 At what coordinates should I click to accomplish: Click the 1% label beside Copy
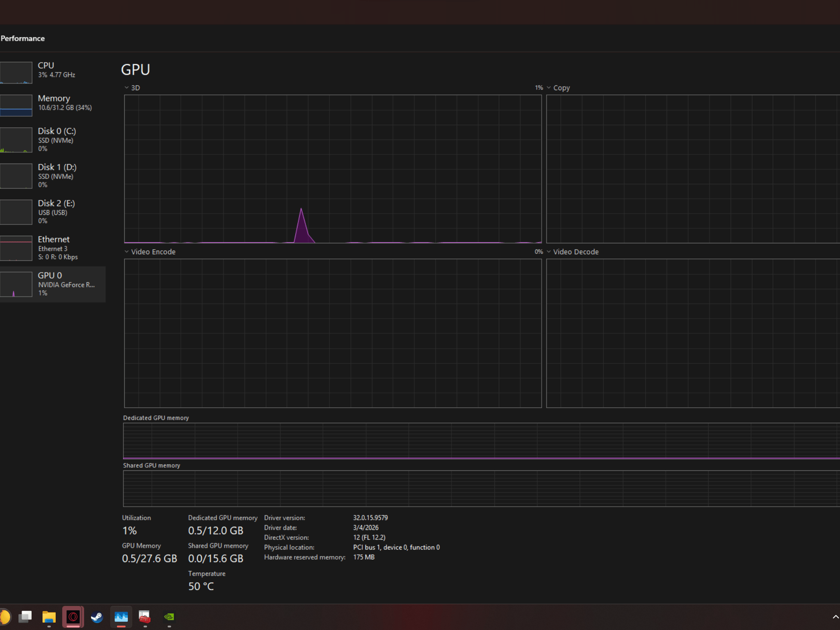point(539,88)
